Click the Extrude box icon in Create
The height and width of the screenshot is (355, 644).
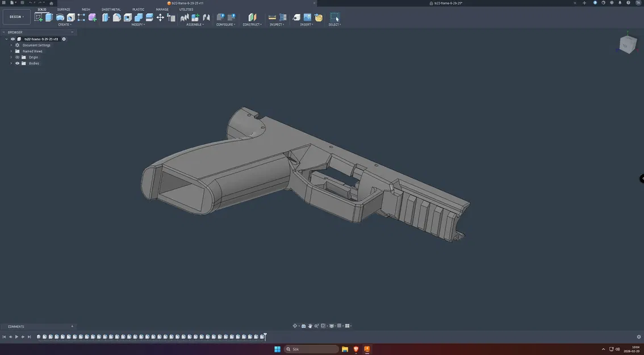tap(49, 17)
